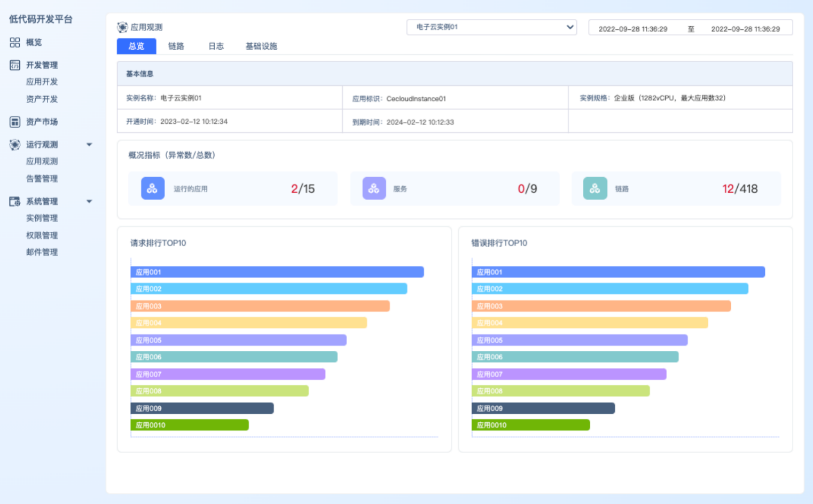
Task: Click 应用002 bar in 请求排行TOP10
Action: point(269,289)
